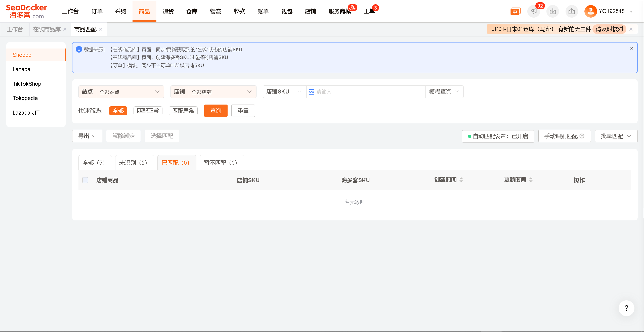Sort by 创建时间 column arrows
This screenshot has height=332, width=644.
click(461, 180)
